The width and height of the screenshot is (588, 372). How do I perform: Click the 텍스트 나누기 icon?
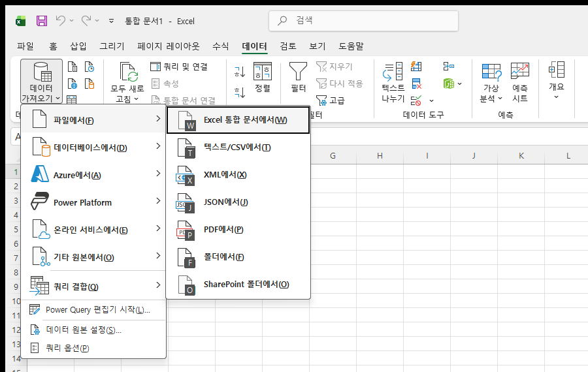[393, 71]
